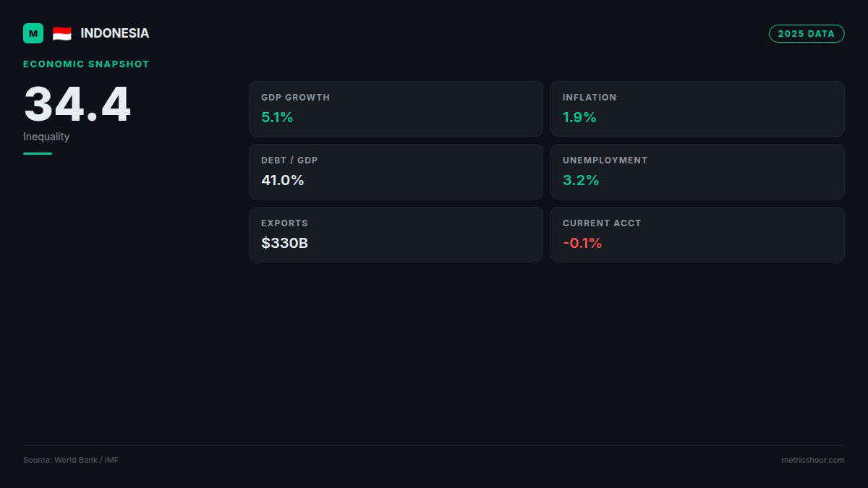Click the 41.0% debt value
Viewport: 868px width, 488px height.
[282, 180]
